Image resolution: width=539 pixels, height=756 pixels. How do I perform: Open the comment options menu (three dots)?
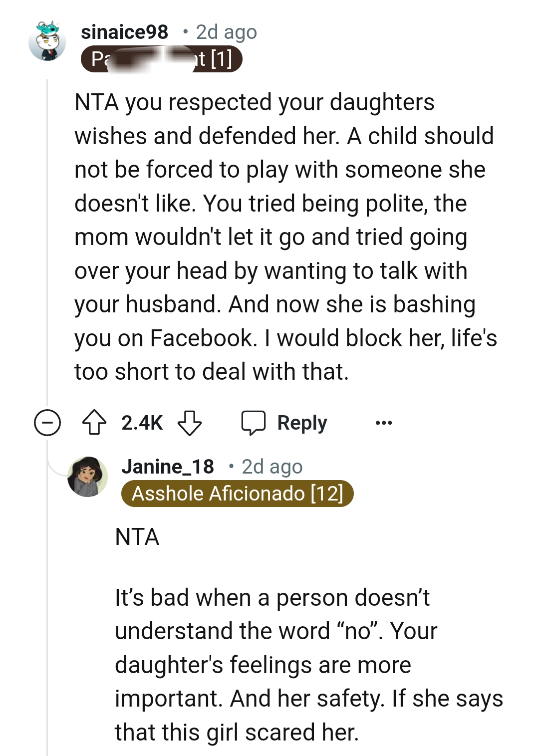pos(385,423)
